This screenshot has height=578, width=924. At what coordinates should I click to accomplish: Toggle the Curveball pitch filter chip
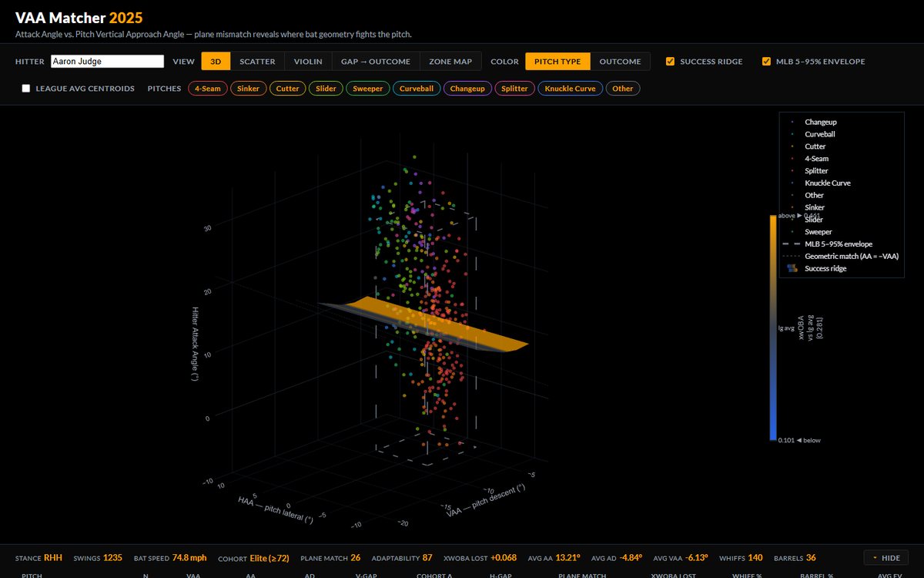point(417,89)
